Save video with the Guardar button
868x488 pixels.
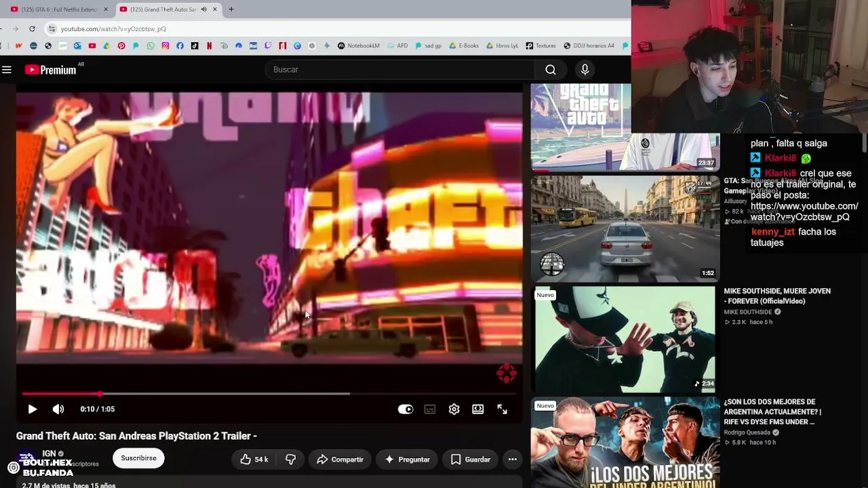point(471,460)
